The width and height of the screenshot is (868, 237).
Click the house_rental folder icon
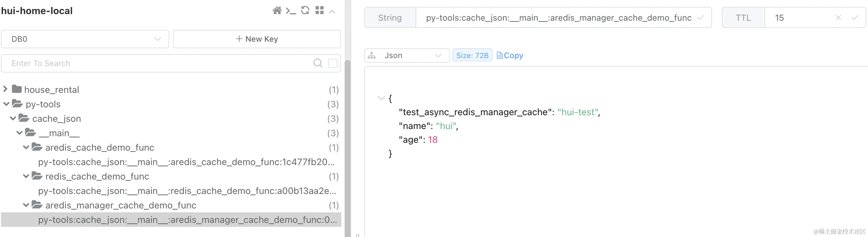[17, 89]
